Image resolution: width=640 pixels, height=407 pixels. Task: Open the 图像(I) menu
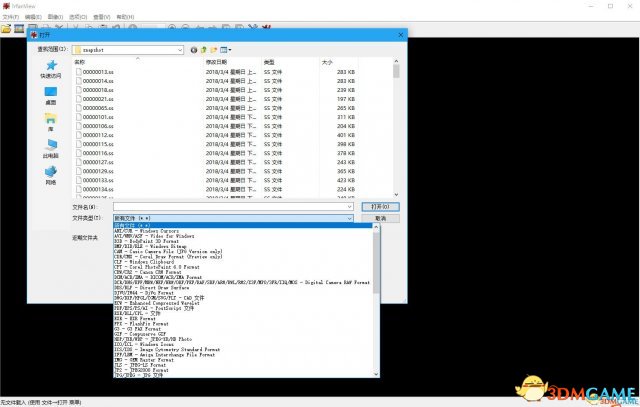click(55, 17)
